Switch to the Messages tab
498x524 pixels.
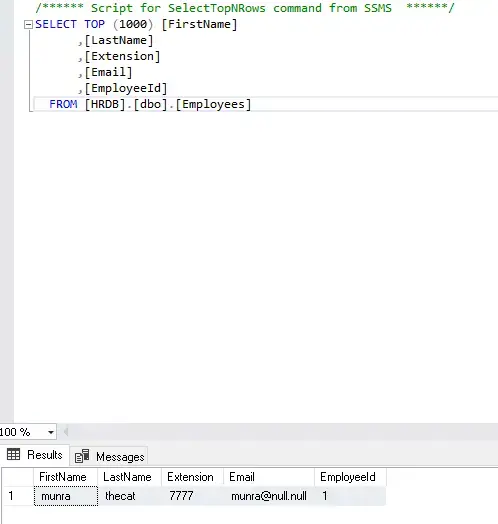tap(109, 456)
